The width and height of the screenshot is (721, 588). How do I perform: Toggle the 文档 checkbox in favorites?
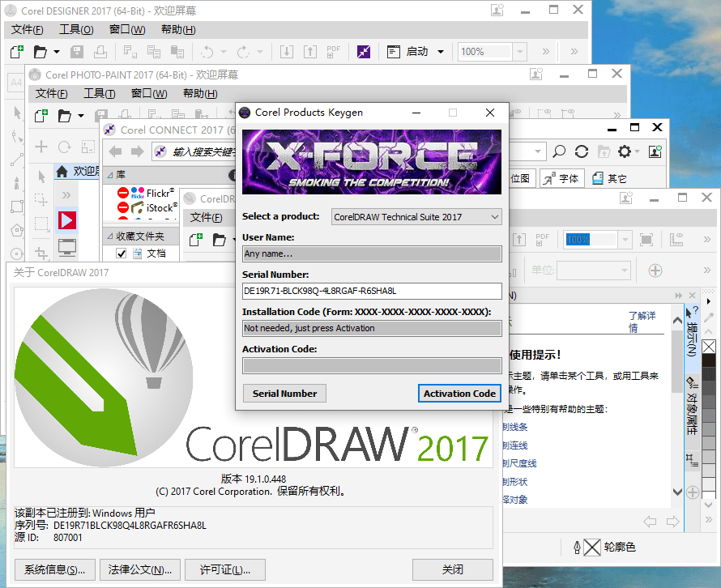[x=122, y=254]
